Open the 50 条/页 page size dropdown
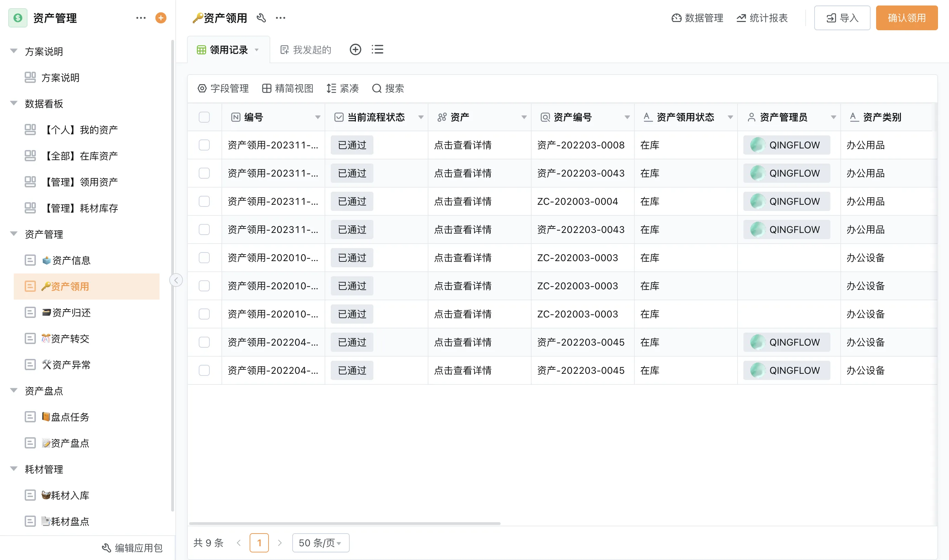This screenshot has width=949, height=560. coord(320,542)
